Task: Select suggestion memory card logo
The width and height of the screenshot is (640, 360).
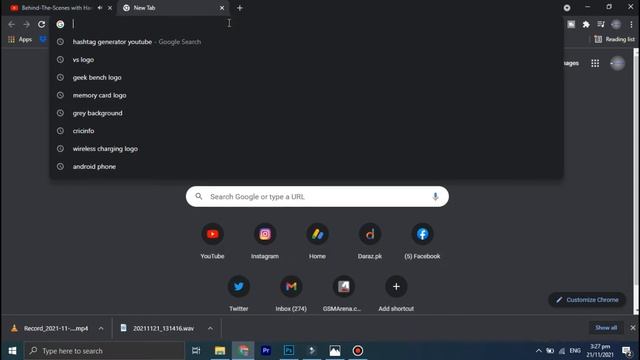Action: coord(307,95)
